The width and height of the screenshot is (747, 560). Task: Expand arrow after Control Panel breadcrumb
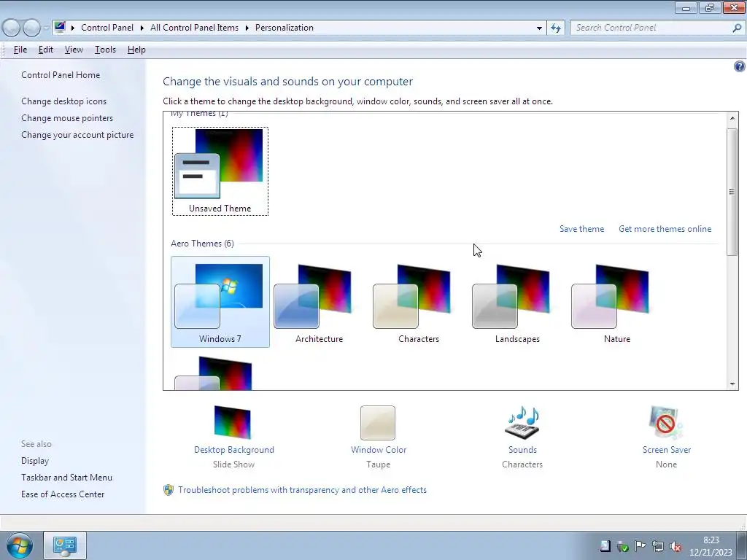point(142,28)
